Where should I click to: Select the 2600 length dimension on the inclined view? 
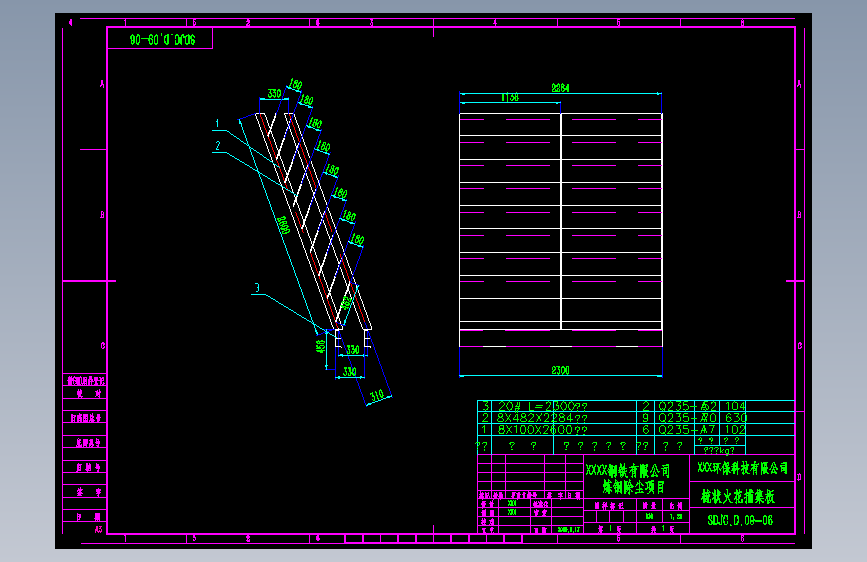tap(283, 225)
